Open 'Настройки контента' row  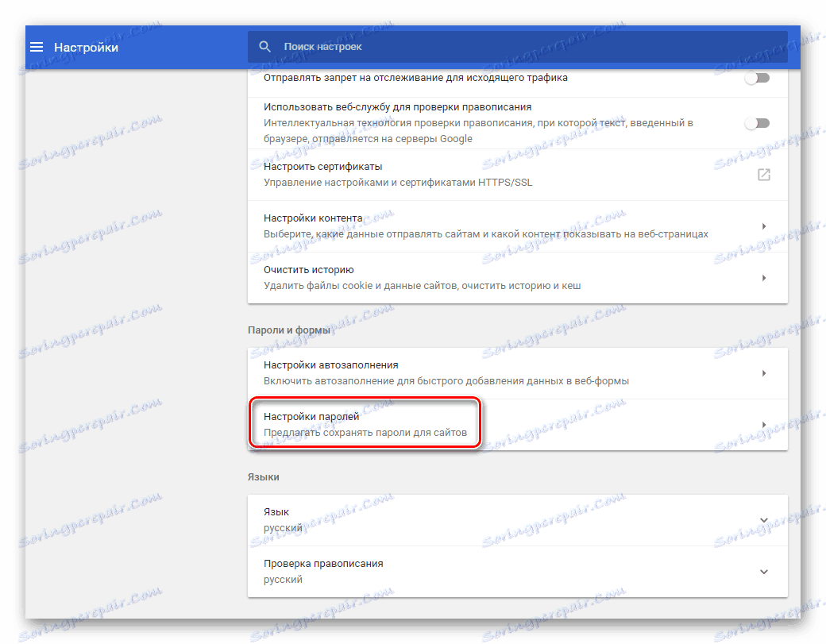point(517,226)
